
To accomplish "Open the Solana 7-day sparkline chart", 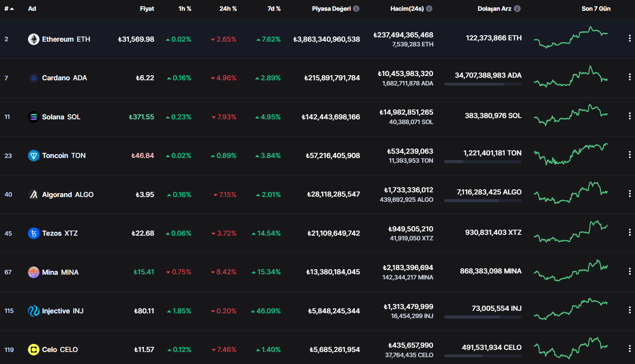I will [x=571, y=115].
